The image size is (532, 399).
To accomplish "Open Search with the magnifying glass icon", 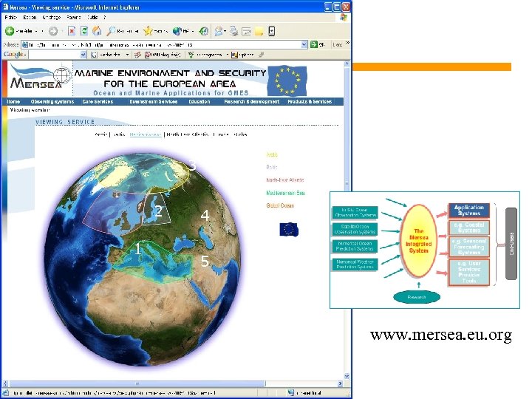I will coord(111,31).
